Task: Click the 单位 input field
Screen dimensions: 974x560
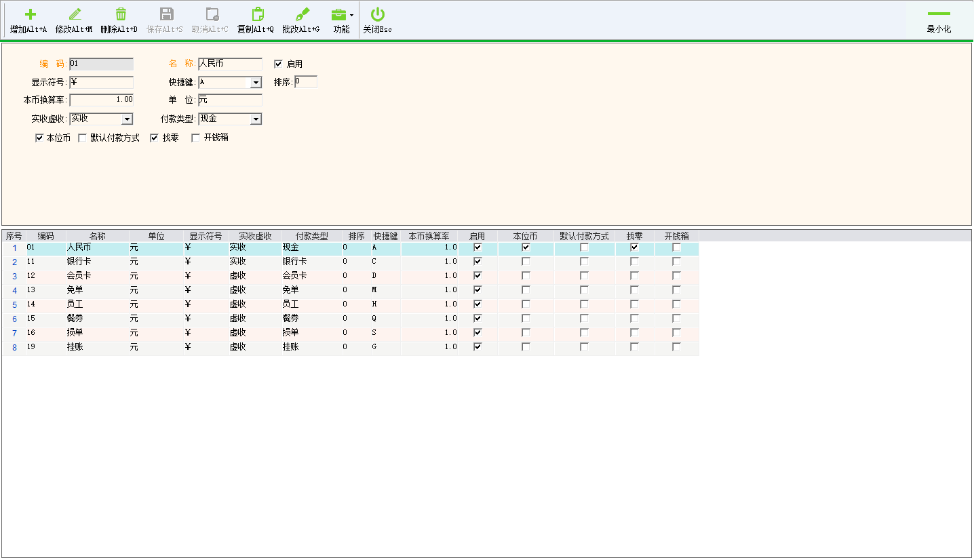Action: tap(230, 100)
